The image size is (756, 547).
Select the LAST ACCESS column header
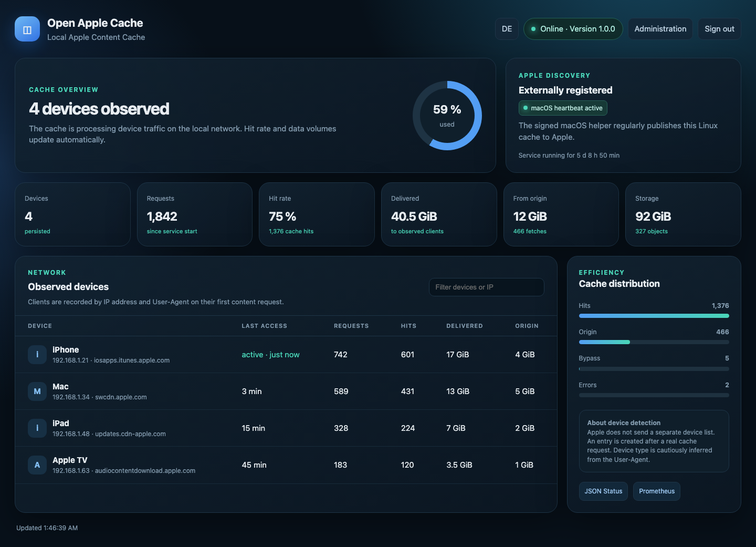click(x=265, y=326)
